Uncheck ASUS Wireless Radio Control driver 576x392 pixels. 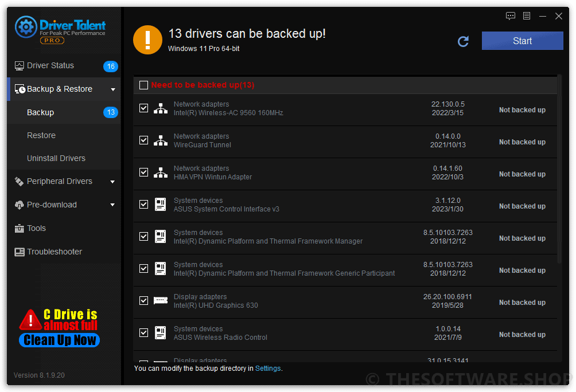tap(143, 333)
